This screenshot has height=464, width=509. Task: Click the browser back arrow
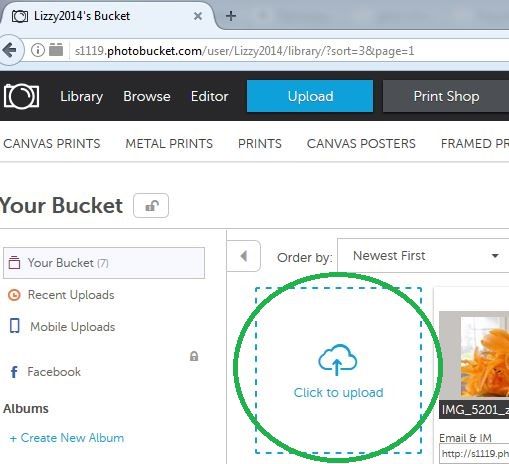pyautogui.click(x=10, y=50)
